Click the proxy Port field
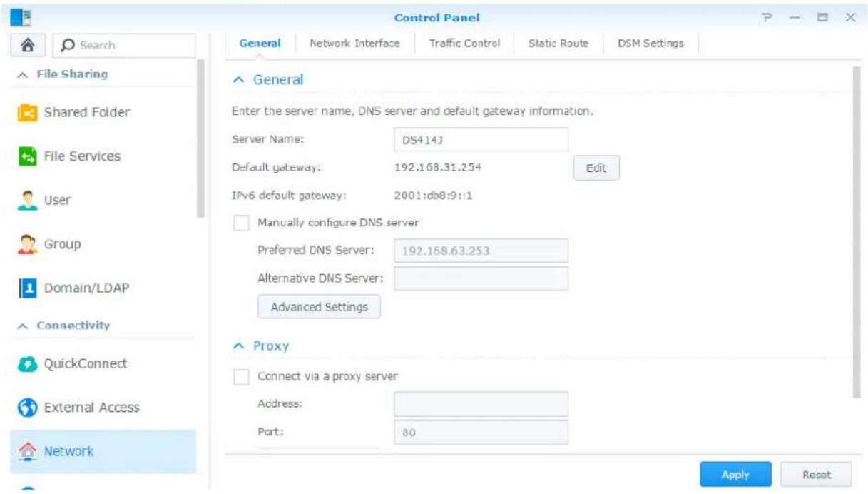 pos(481,432)
